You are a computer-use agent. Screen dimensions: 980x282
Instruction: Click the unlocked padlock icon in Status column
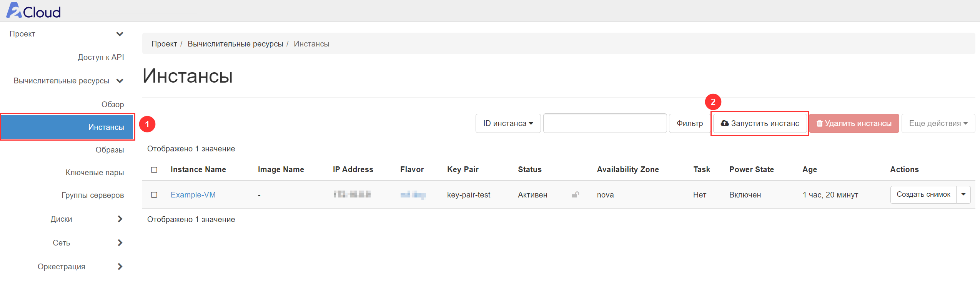575,195
